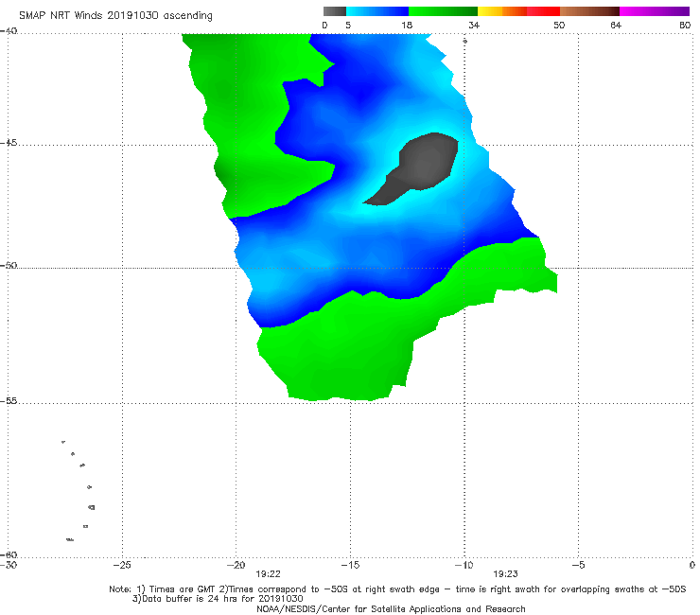Click the dark gray low-wind patch on the map
Image resolution: width=700 pixels, height=615 pixels.
[420, 166]
